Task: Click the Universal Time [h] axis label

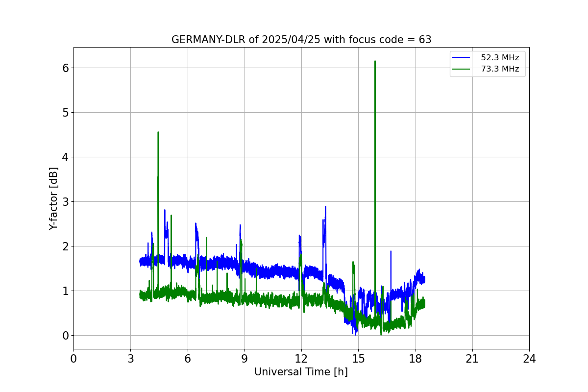Action: pos(301,372)
